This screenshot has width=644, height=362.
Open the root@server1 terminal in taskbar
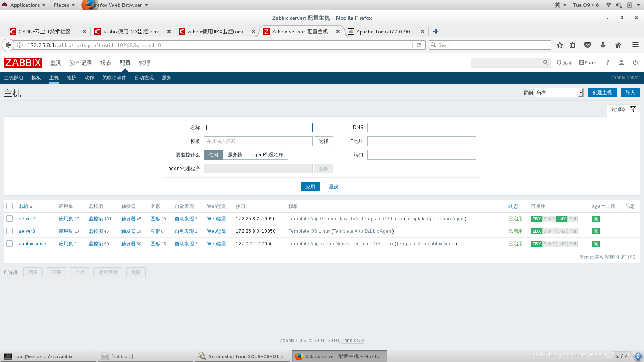48,356
